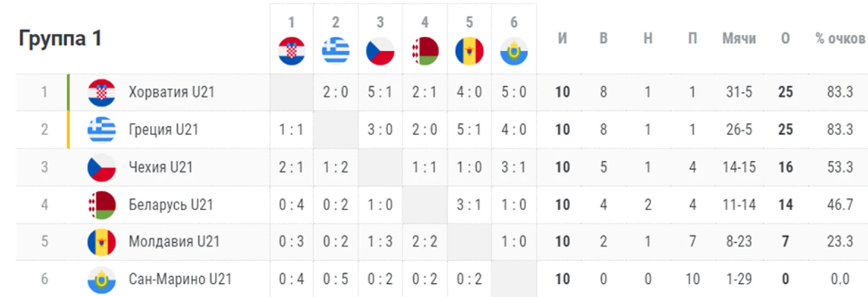
Task: Open the Греция U21 team link
Action: 163,130
